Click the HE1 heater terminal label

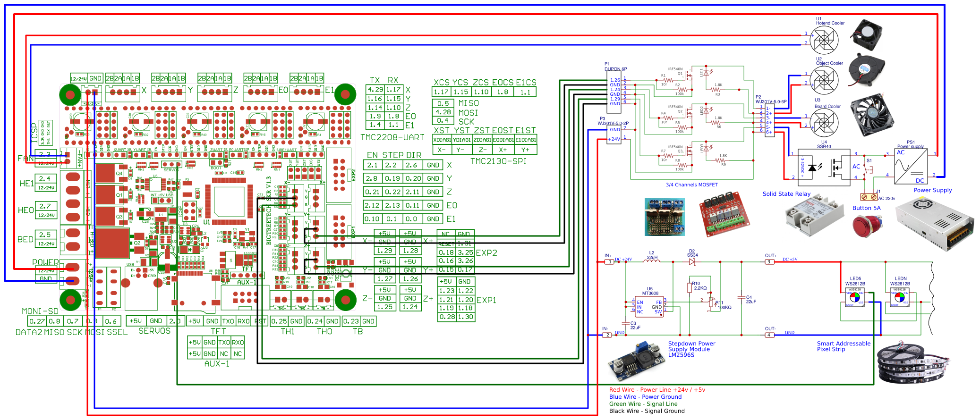tap(27, 184)
